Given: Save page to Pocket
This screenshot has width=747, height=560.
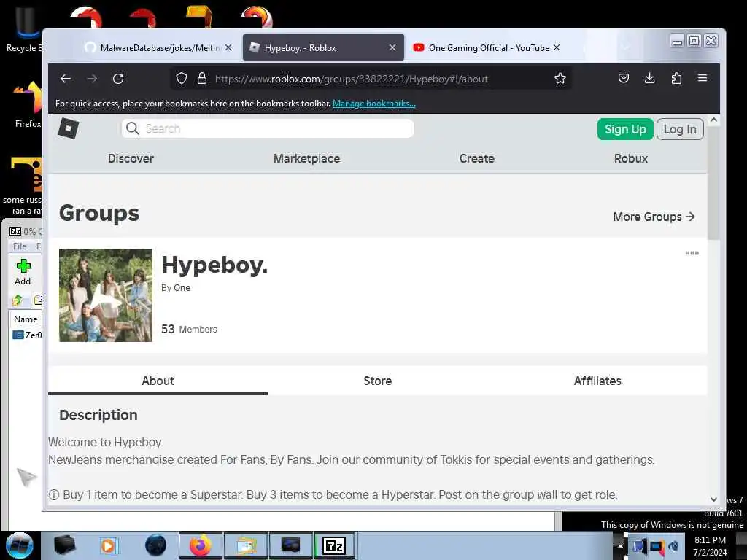Looking at the screenshot, I should coord(624,78).
